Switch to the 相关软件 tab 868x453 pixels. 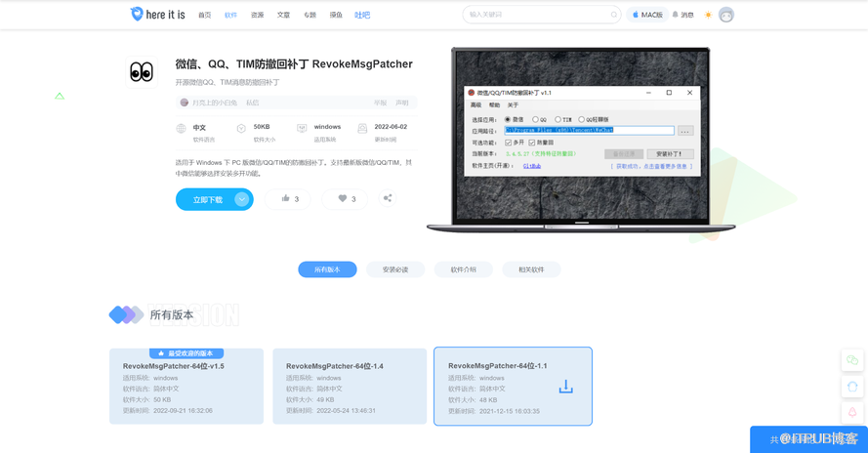coord(531,269)
